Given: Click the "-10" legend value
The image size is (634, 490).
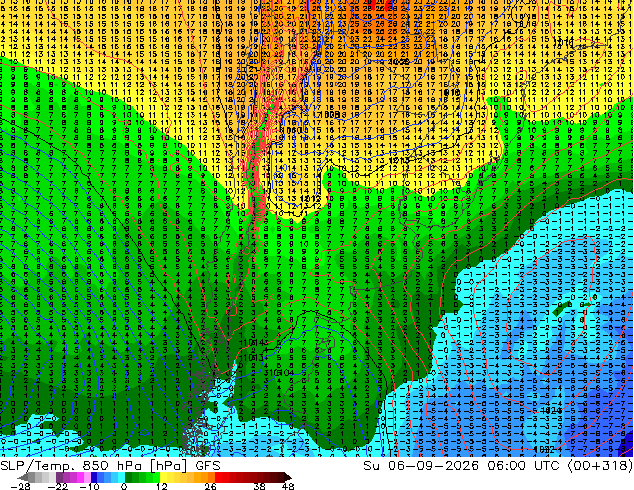Looking at the screenshot, I should [89, 486].
